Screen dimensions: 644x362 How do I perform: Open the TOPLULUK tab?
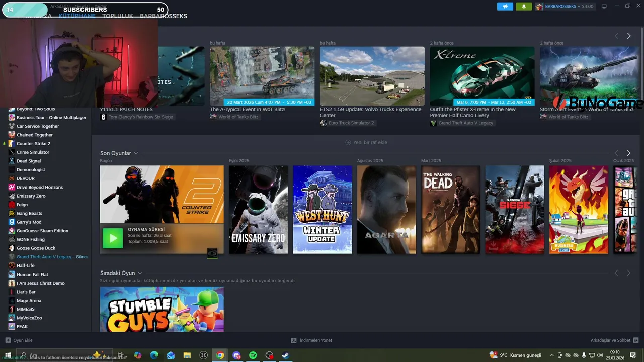click(x=118, y=16)
